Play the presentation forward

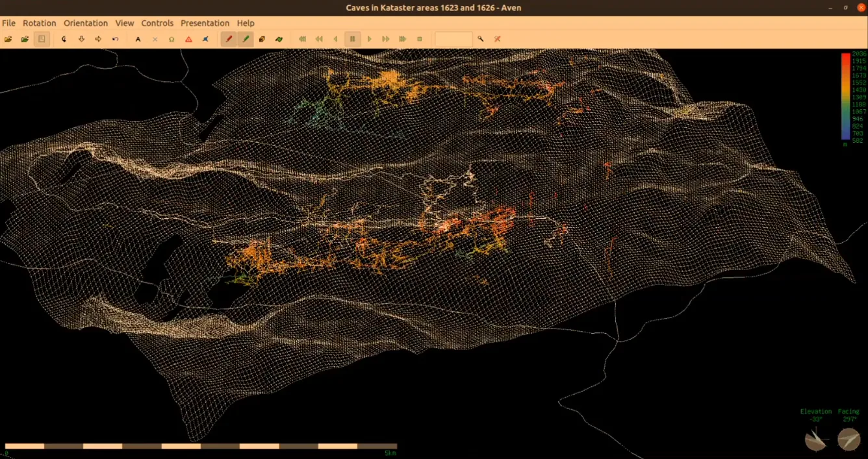[369, 39]
